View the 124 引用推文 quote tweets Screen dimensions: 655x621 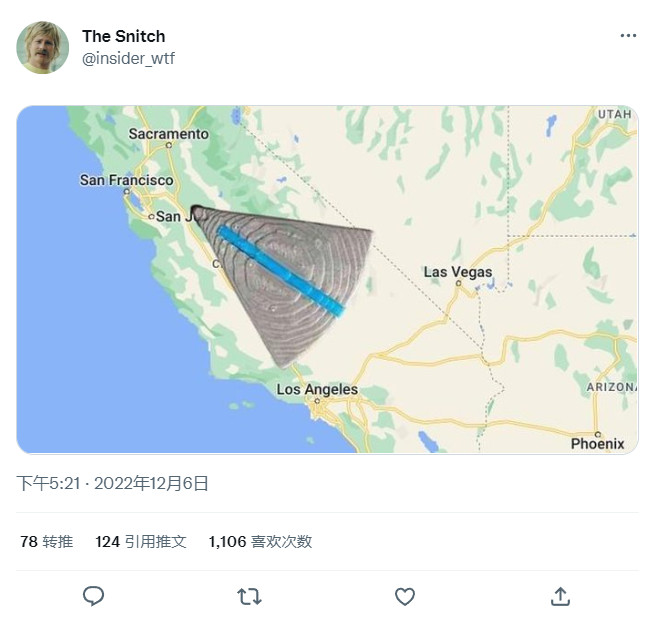[141, 541]
